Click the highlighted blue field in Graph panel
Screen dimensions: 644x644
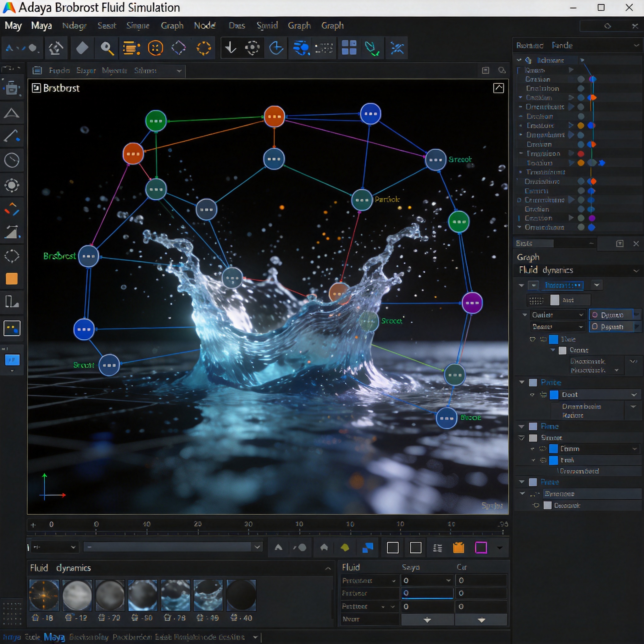564,285
